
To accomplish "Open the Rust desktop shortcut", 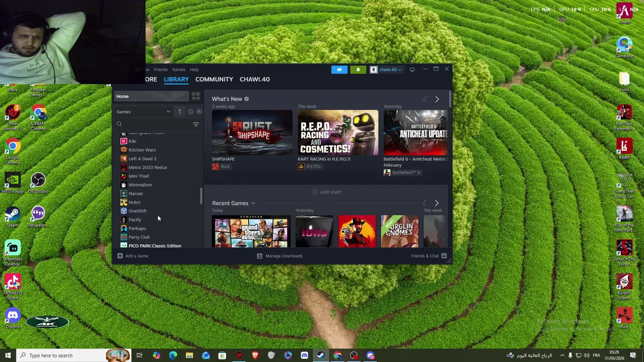I will (x=624, y=319).
